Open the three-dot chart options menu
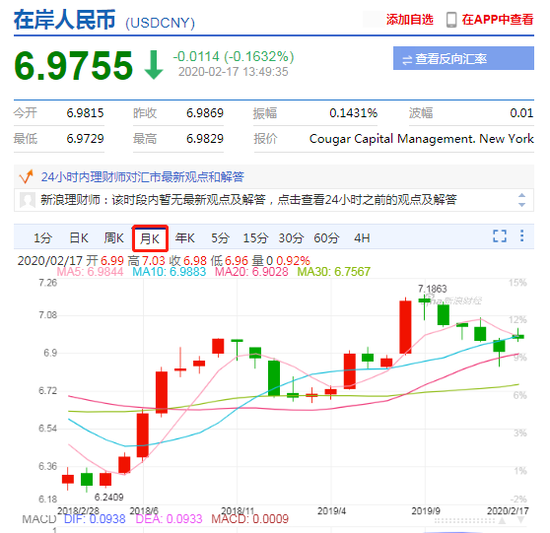Screen dimensions: 550x533 (x=522, y=236)
